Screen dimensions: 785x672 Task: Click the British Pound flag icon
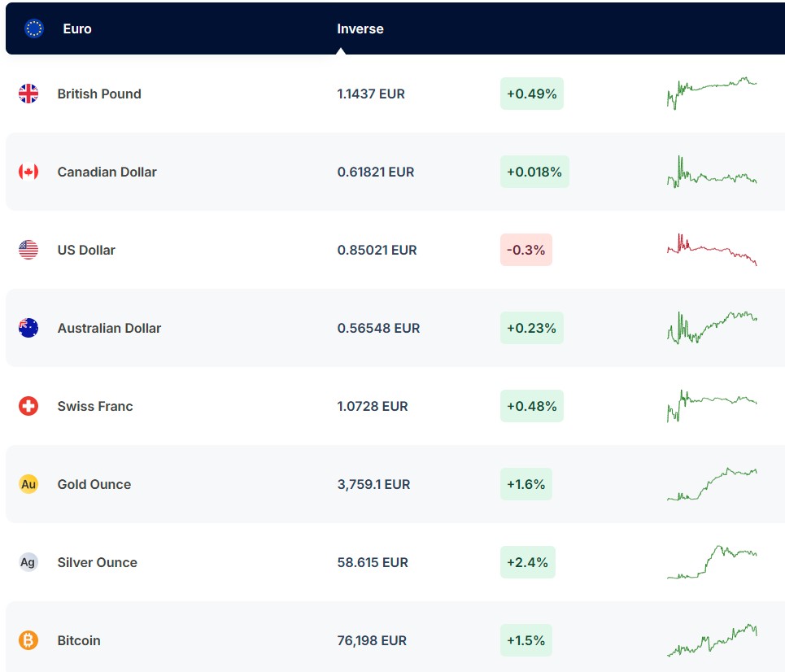coord(28,94)
